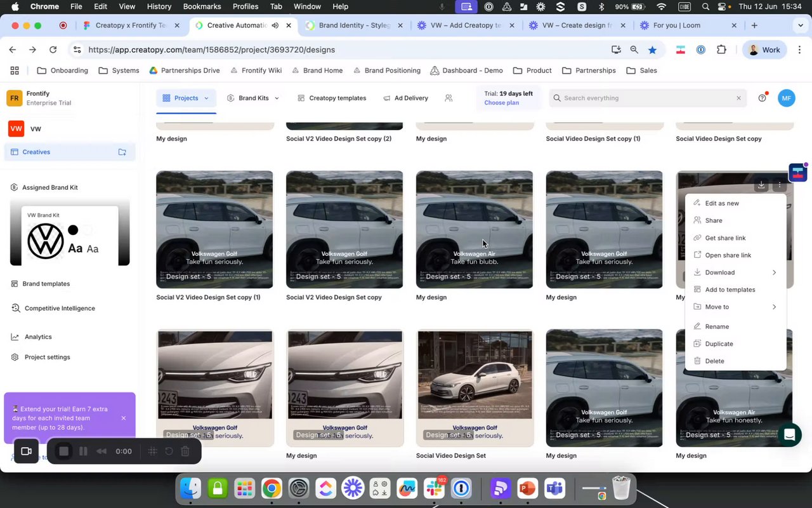This screenshot has height=508, width=812.
Task: Pause the Loom recording
Action: pyautogui.click(x=83, y=451)
